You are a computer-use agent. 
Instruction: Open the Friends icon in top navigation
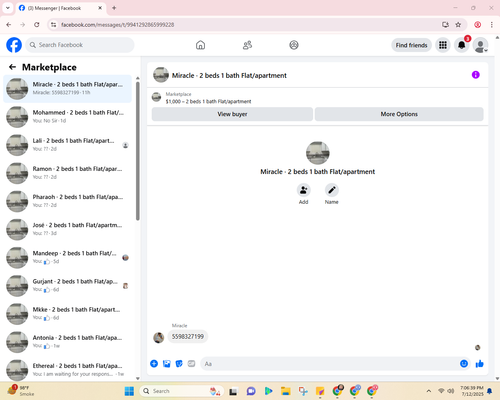pos(247,45)
